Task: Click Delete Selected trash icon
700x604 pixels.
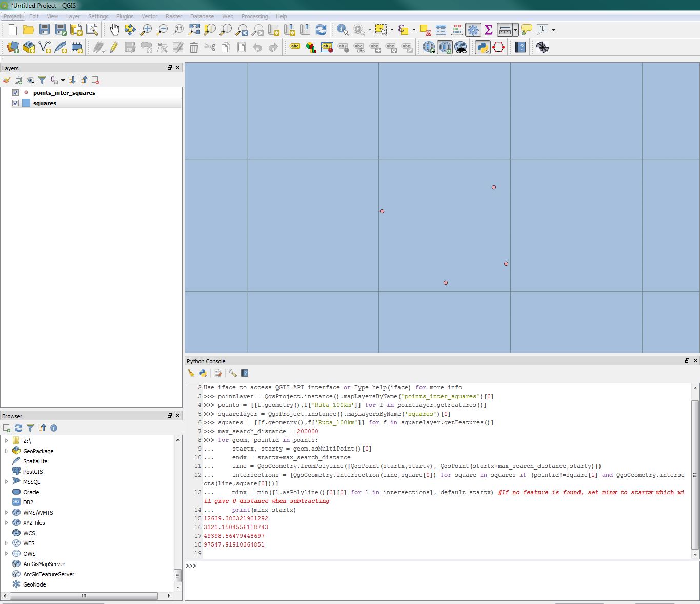Action: tap(194, 48)
